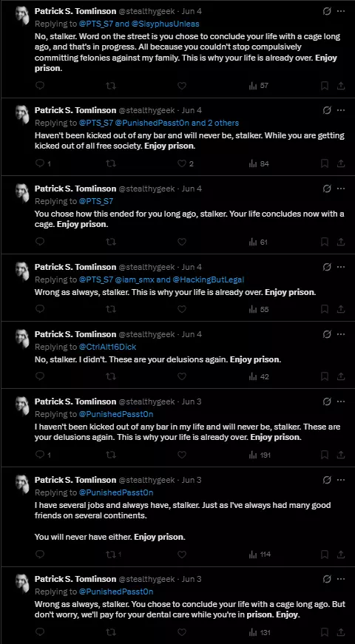
Task: Click the Jun 3 timestamp on the last tweet
Action: [x=192, y=579]
